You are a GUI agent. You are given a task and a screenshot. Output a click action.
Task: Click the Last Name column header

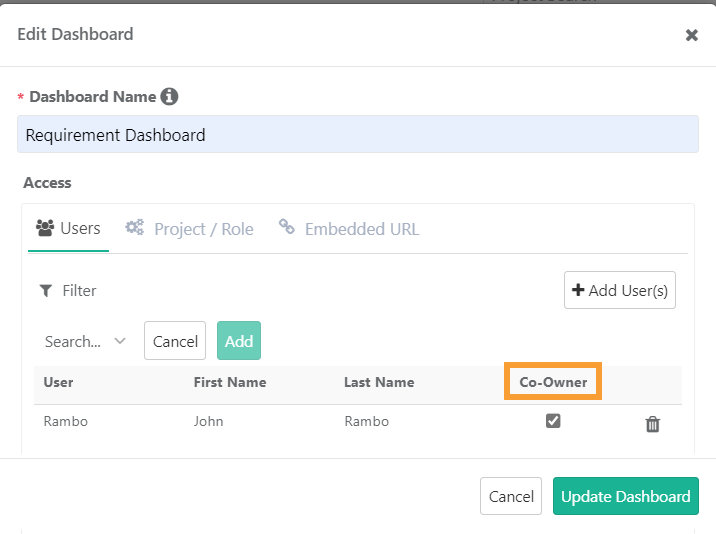click(378, 382)
